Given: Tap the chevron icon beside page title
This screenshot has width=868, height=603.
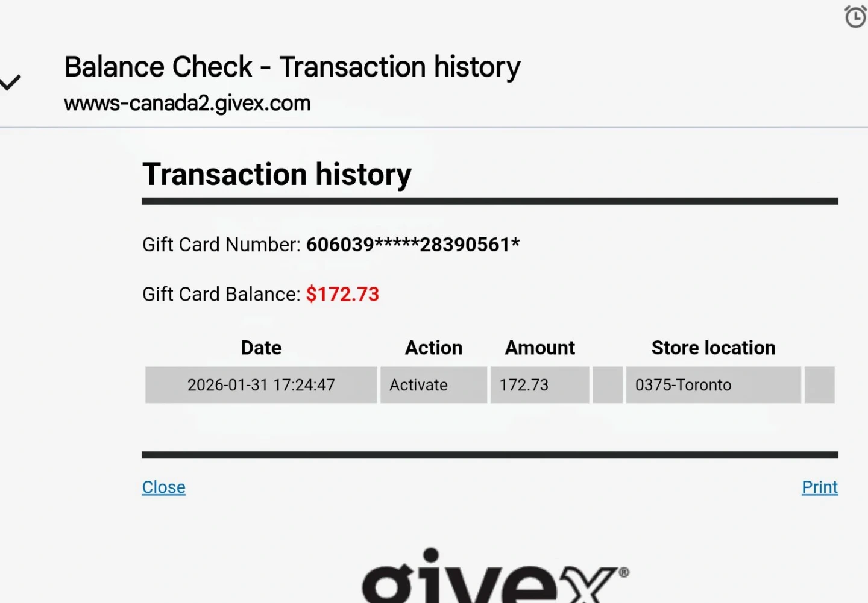Looking at the screenshot, I should pos(11,83).
